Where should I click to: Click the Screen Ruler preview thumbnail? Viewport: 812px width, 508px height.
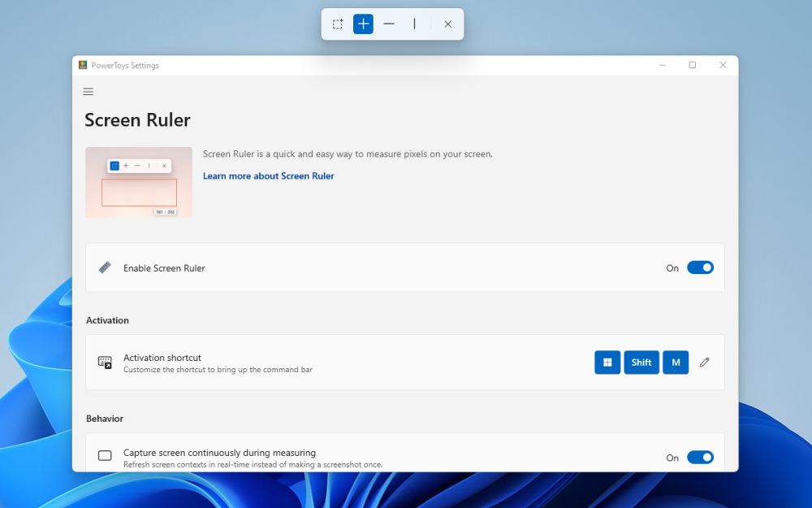(139, 182)
